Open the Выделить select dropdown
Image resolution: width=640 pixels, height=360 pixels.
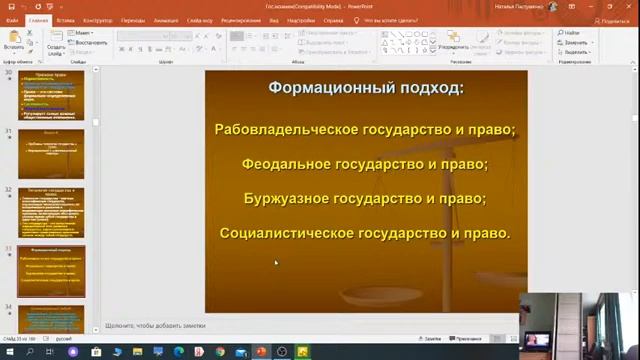pos(575,52)
